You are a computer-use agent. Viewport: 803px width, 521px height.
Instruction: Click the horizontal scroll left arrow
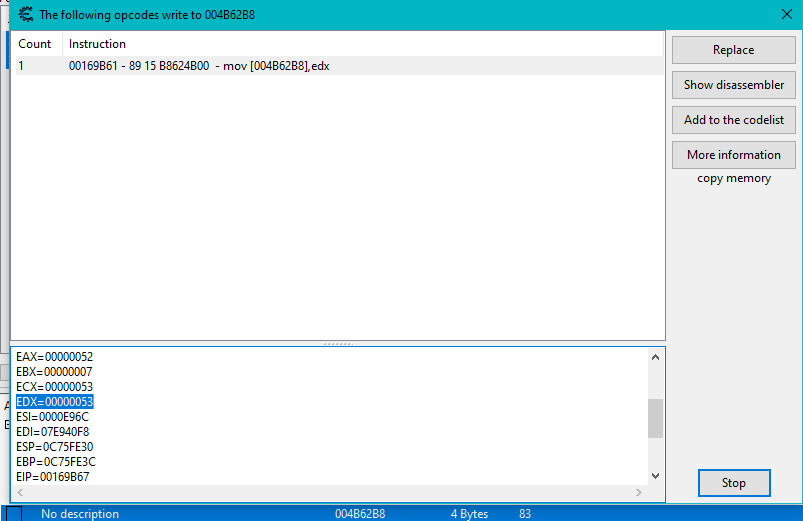(20, 492)
